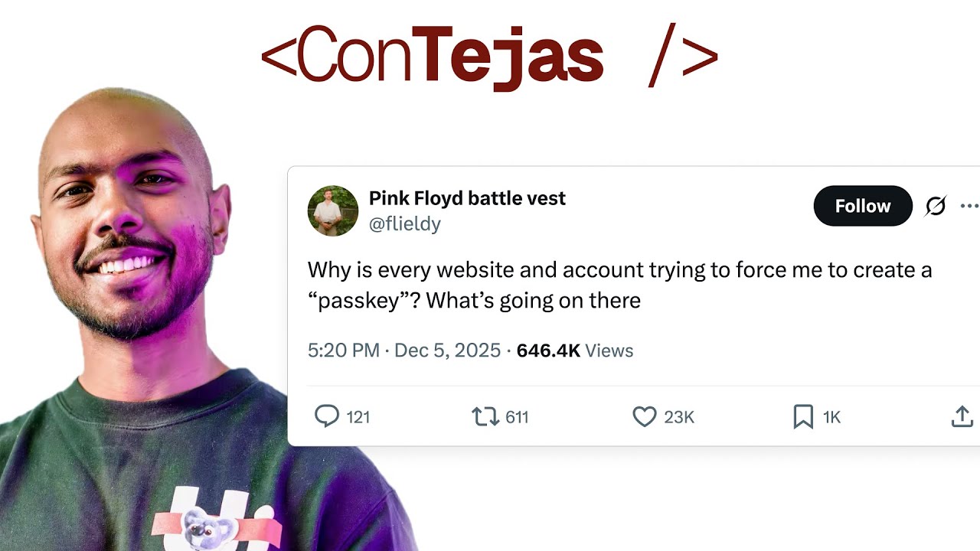This screenshot has height=551, width=980.
Task: Click the 23K likes count
Action: point(679,417)
